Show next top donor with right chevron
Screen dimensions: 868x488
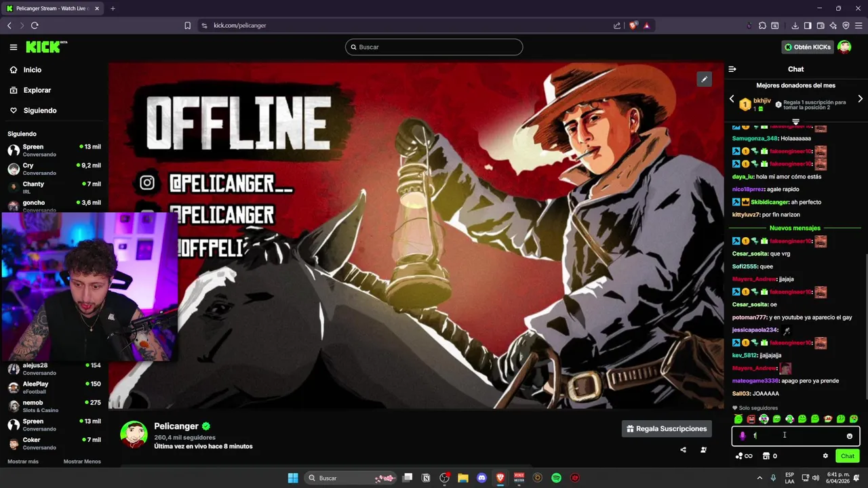coord(860,99)
